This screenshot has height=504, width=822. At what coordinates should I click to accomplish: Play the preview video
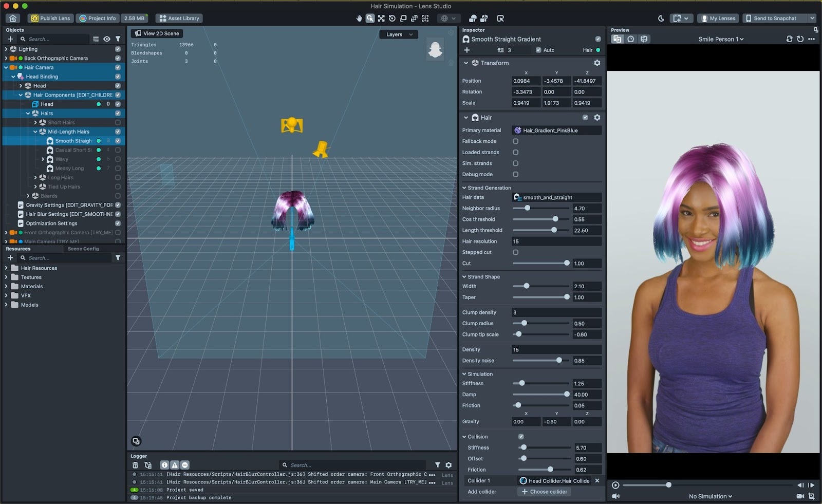point(615,485)
